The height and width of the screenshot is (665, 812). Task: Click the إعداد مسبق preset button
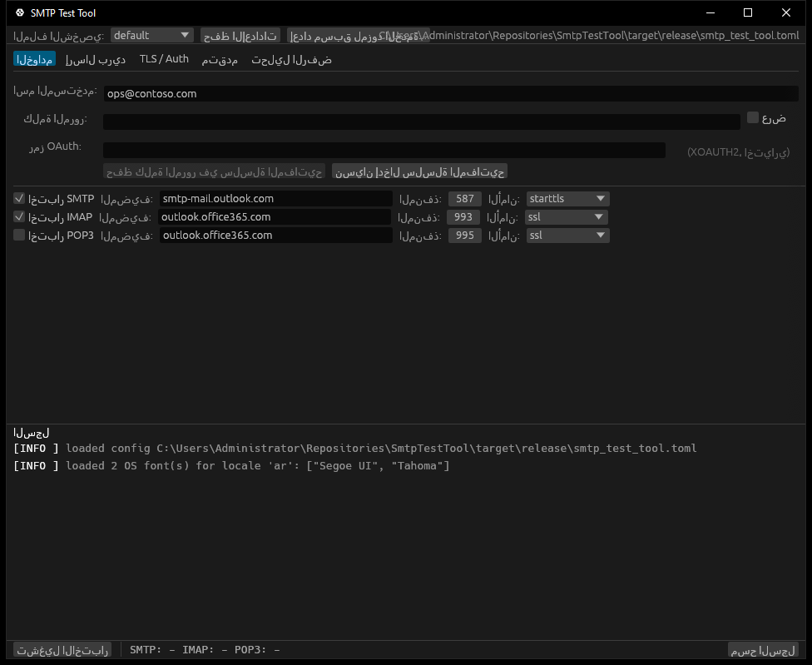point(358,36)
